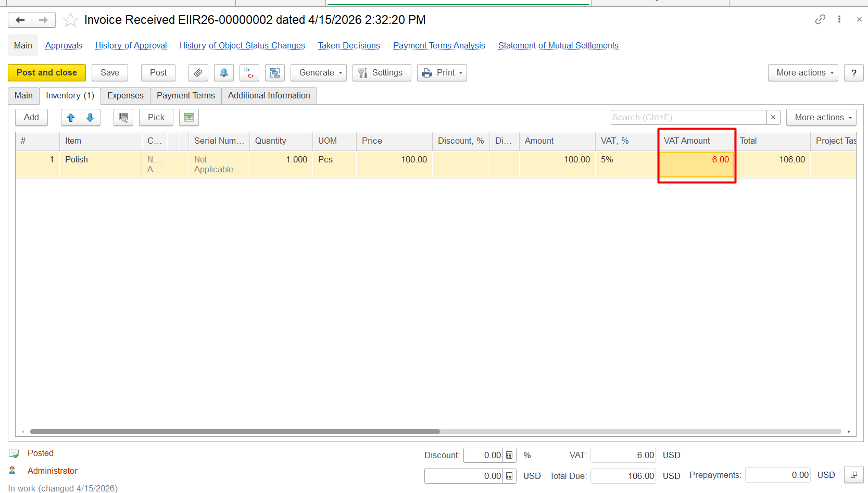Screen dimensions: 868x493
Task: Add to favorites with the star icon
Action: tap(70, 20)
